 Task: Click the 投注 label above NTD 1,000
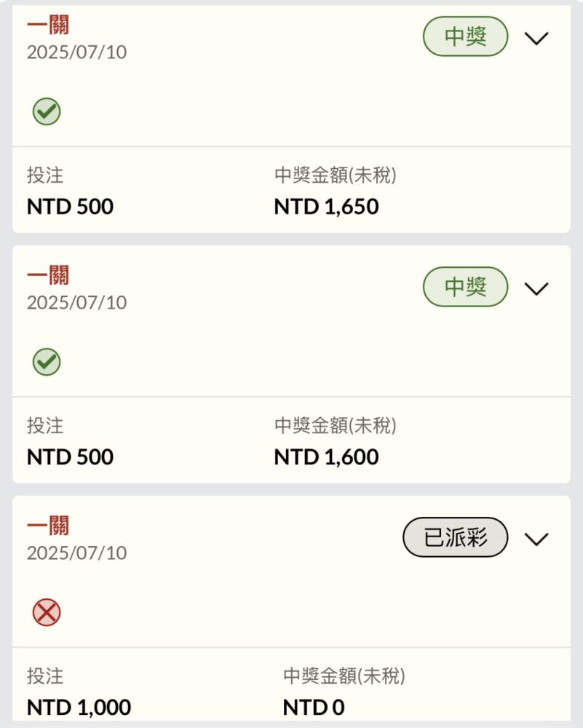point(45,676)
